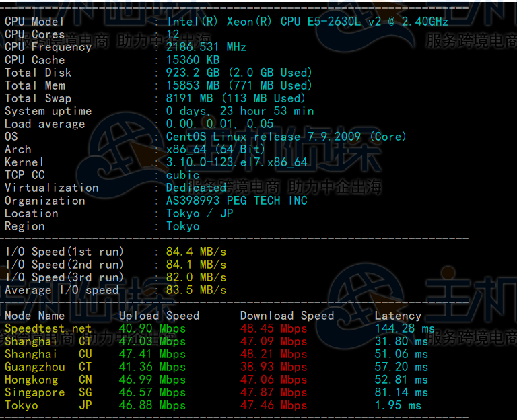Click the virtualization value 'Dedicated'
The width and height of the screenshot is (517, 420).
coord(196,188)
